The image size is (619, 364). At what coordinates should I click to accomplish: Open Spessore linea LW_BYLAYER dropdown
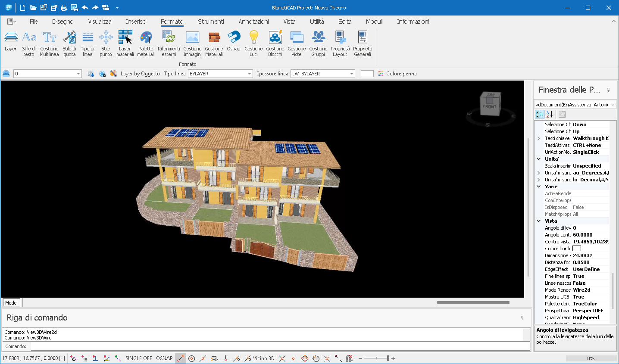352,74
